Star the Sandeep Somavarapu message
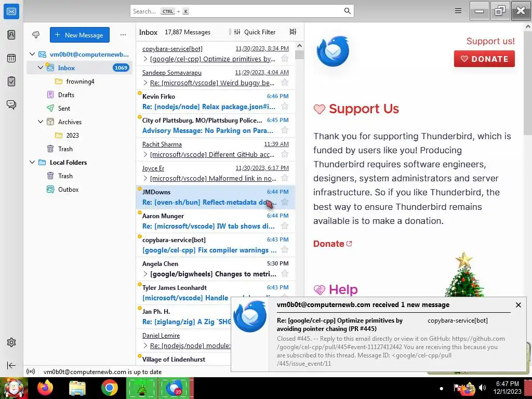 [x=285, y=83]
